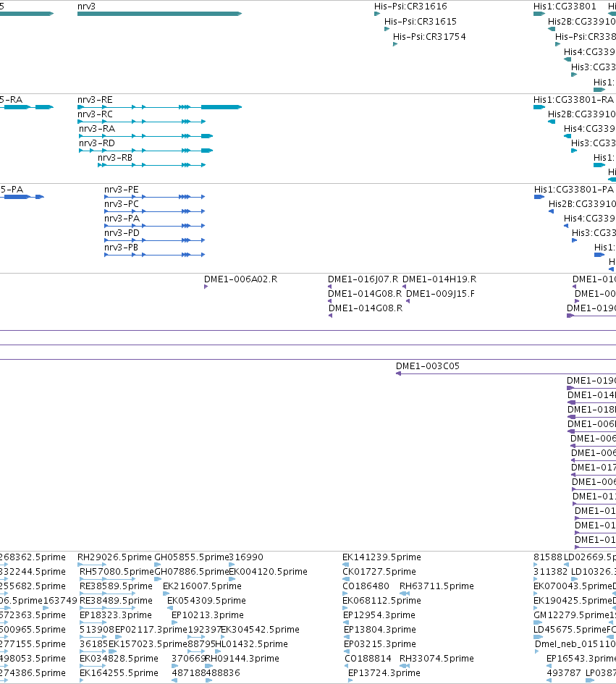This screenshot has height=684, width=616.
Task: Select nrv3-PD protein label
Action: tap(122, 233)
